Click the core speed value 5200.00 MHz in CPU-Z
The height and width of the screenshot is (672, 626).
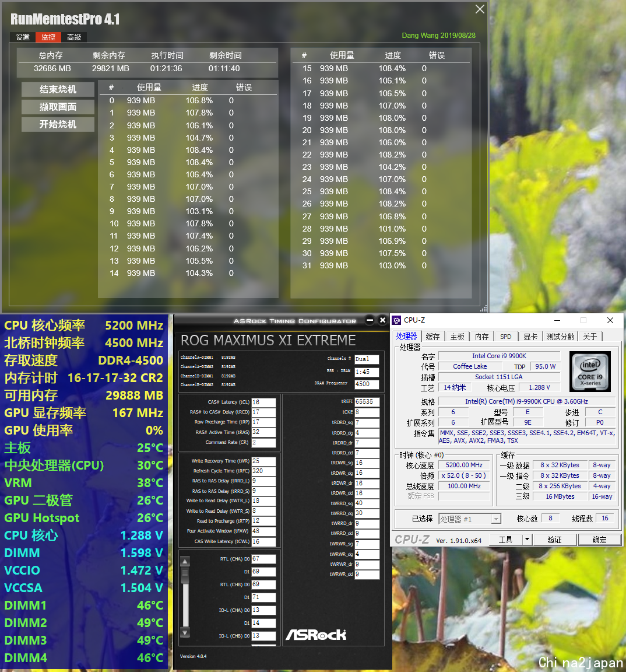tap(464, 465)
